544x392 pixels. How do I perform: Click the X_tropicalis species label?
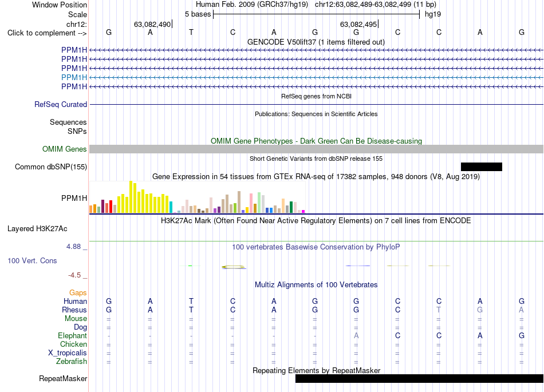pos(68,353)
